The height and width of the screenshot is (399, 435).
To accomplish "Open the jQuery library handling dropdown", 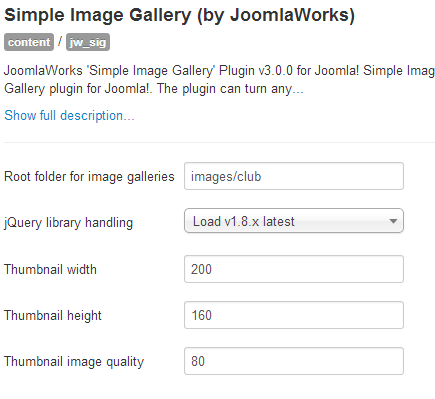I will (x=294, y=221).
